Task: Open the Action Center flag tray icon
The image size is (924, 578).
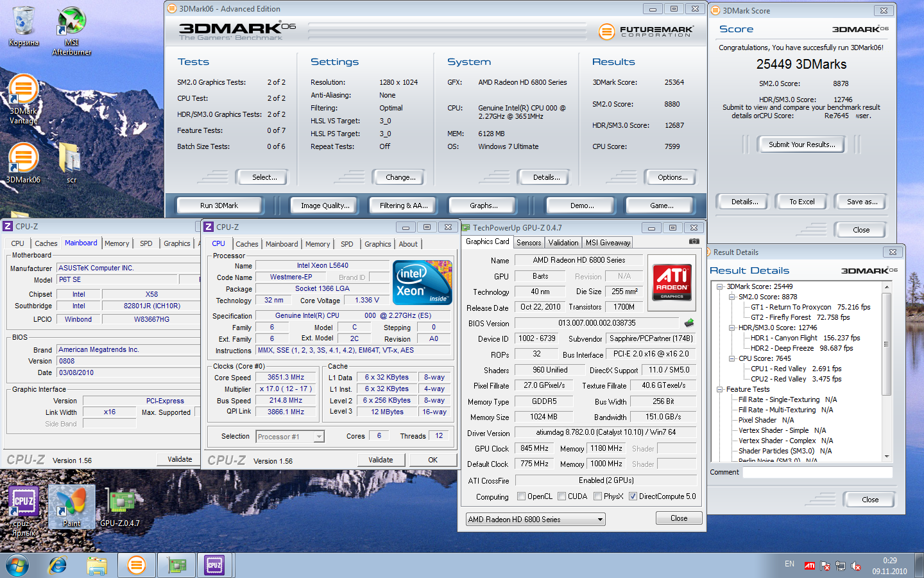Action: coord(825,566)
